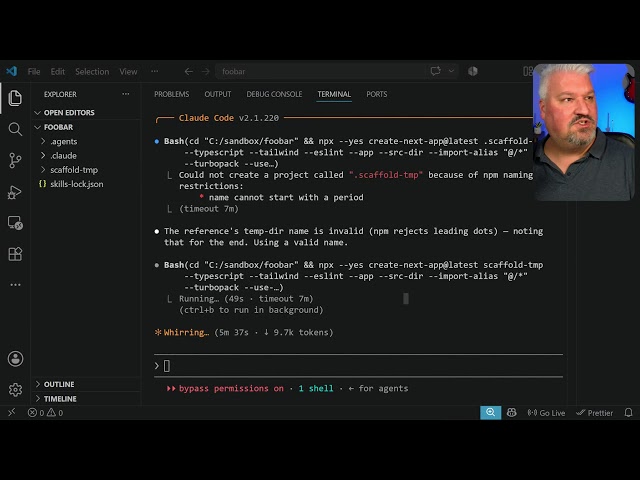Open the Search view in activity bar
The height and width of the screenshot is (480, 640).
click(15, 129)
